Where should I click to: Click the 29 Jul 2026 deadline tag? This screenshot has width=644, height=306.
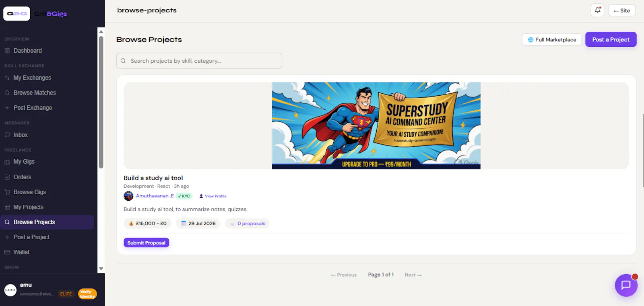click(198, 224)
